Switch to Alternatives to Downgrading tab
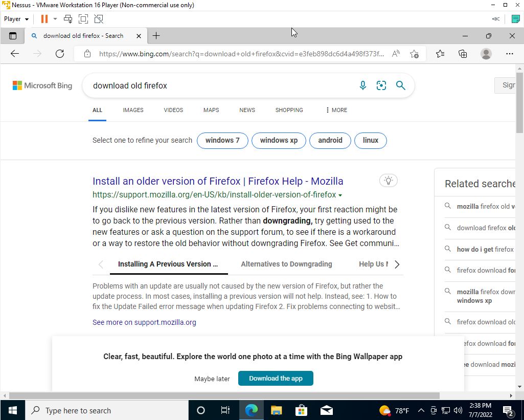Image resolution: width=524 pixels, height=420 pixels. (x=286, y=264)
